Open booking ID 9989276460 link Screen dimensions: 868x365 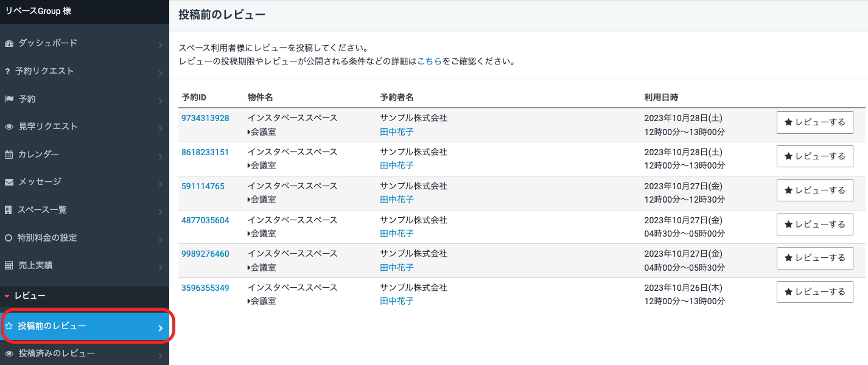205,254
